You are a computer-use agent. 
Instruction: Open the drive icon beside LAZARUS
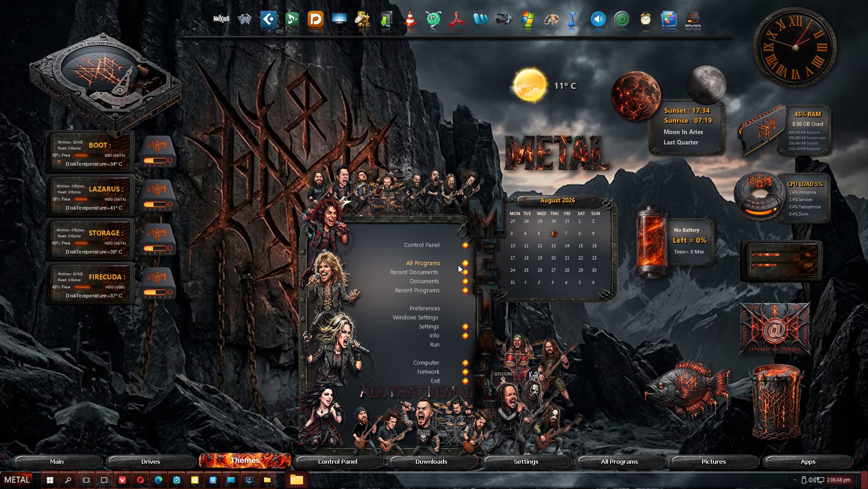[158, 196]
